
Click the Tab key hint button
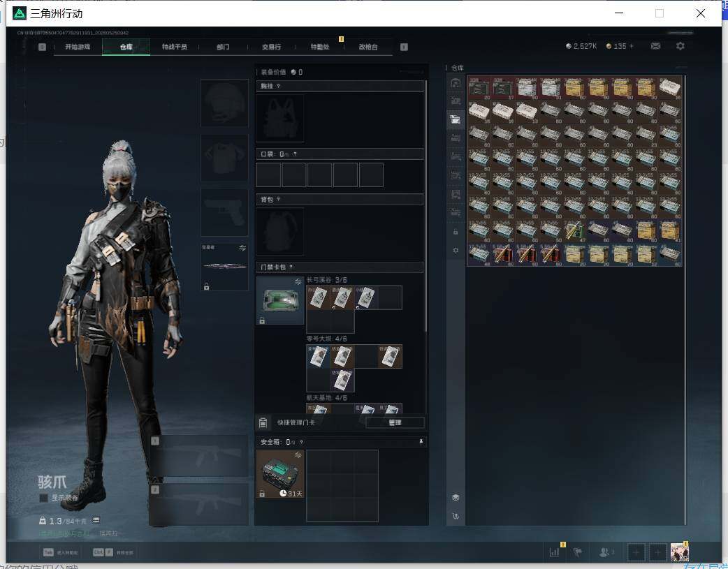48,552
